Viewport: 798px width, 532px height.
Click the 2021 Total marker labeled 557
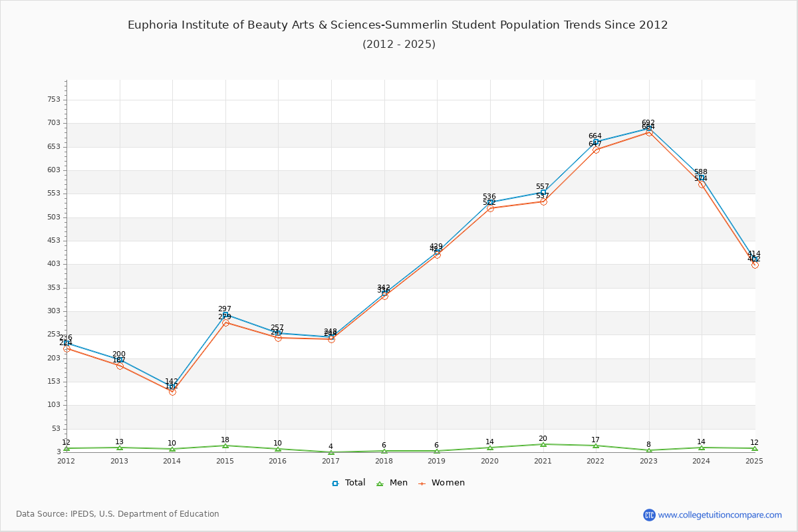point(543,192)
